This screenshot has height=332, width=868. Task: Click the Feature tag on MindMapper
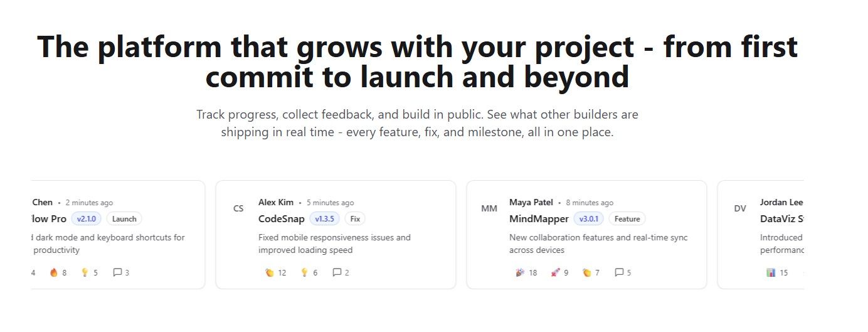coord(627,219)
